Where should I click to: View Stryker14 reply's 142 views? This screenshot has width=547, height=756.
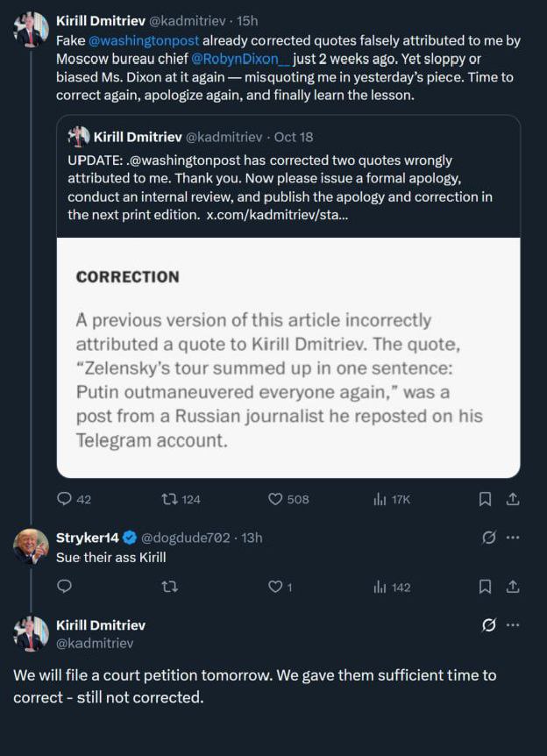[380, 587]
